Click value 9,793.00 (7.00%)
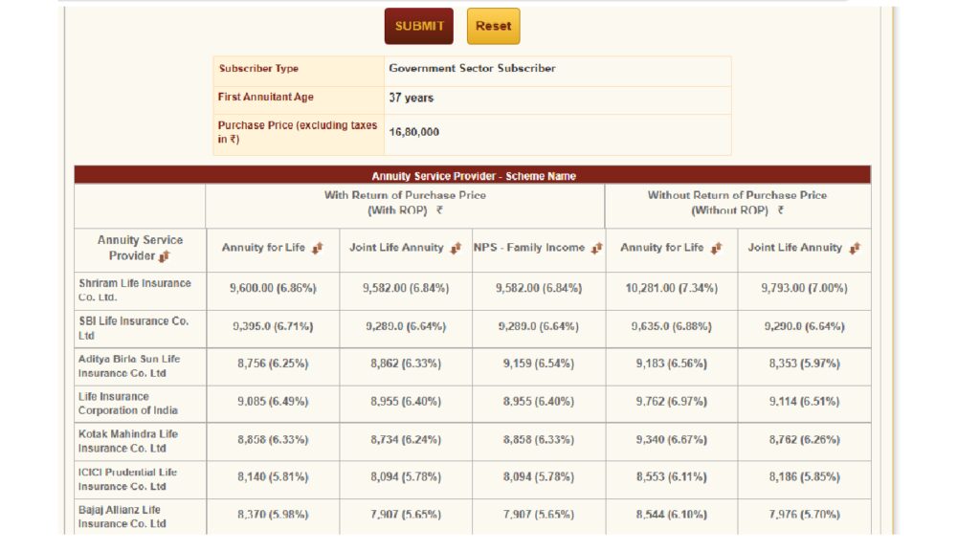Viewport: 980px width, 551px height. (x=804, y=288)
